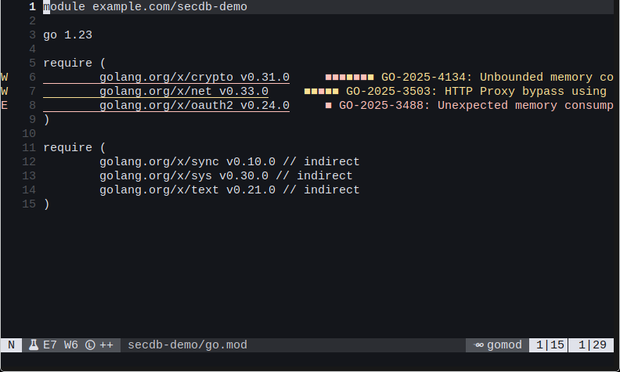Click the second require ( on line 11
Image resolution: width=620 pixels, height=372 pixels.
pyautogui.click(x=75, y=147)
